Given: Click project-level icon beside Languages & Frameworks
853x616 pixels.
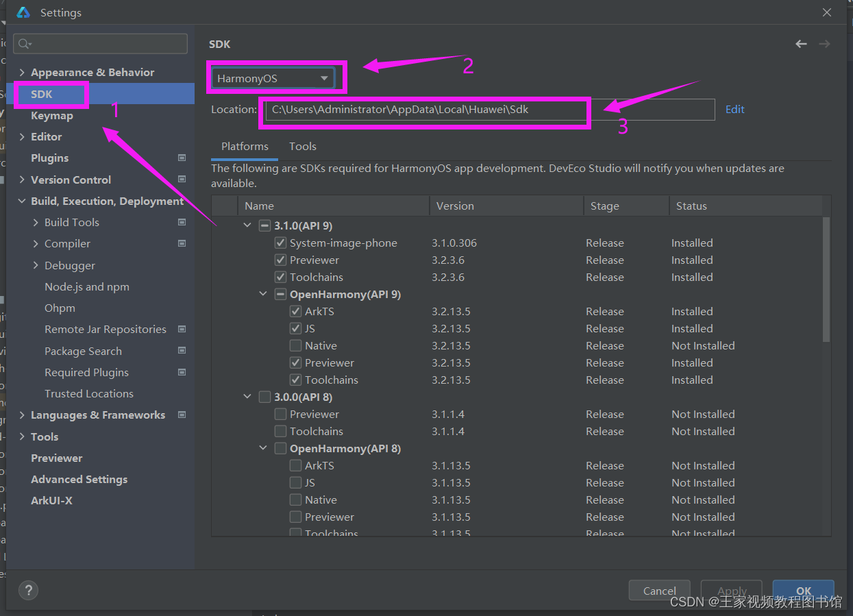Looking at the screenshot, I should pos(182,415).
